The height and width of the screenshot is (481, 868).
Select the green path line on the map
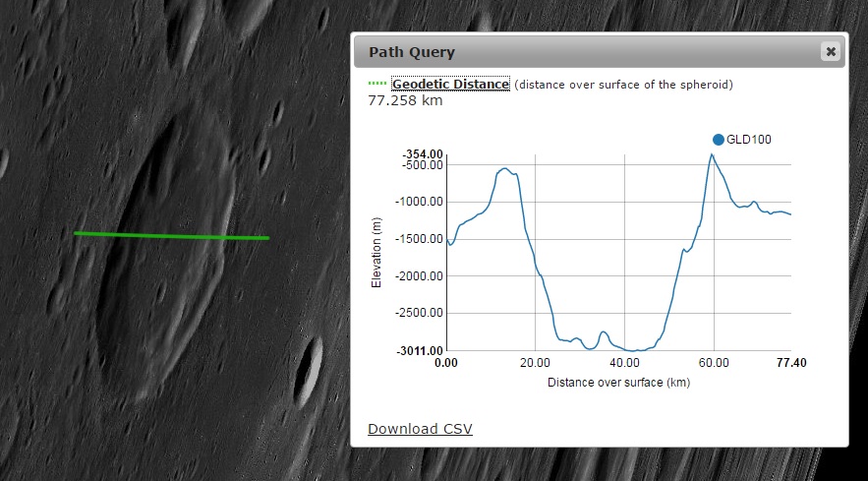(172, 235)
